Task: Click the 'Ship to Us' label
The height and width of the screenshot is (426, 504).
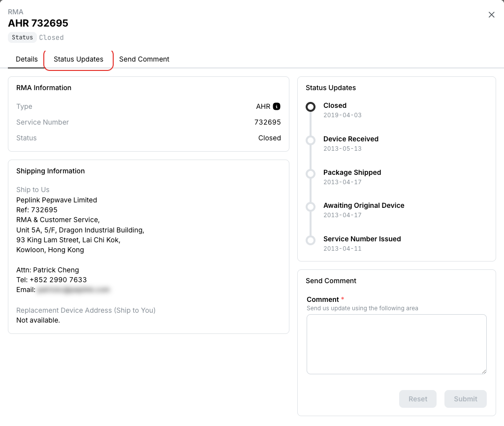Action: coord(33,190)
